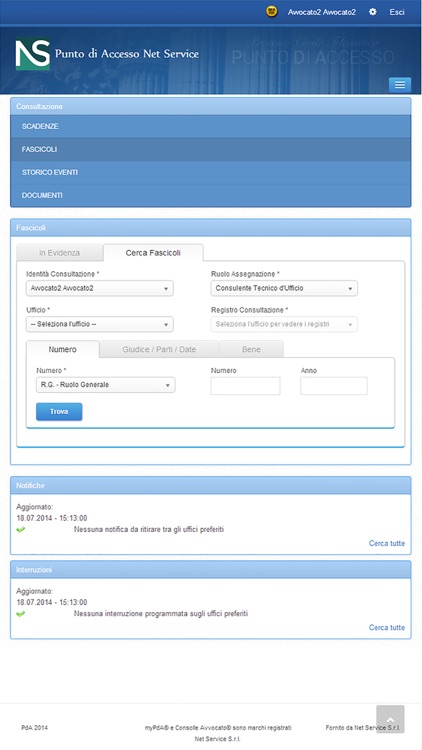Click the Avvocato2 Avvocato2 user name in header
The width and height of the screenshot is (422, 750).
pyautogui.click(x=322, y=12)
